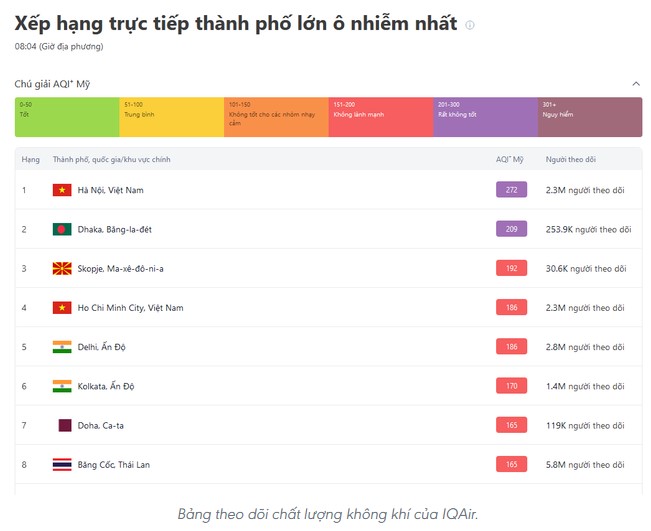Screen dimensions: 651x531
Task: Click the Macedonia flag next to Skopje
Action: [62, 269]
